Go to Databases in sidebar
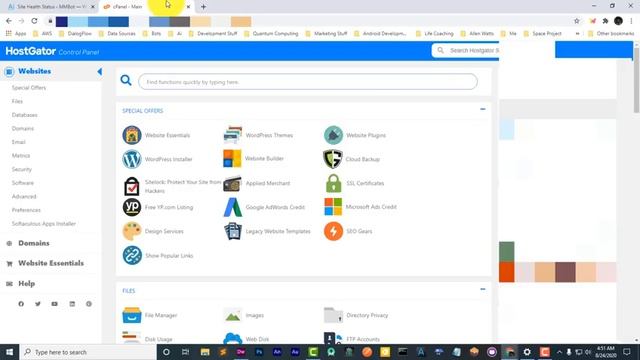 pyautogui.click(x=24, y=115)
